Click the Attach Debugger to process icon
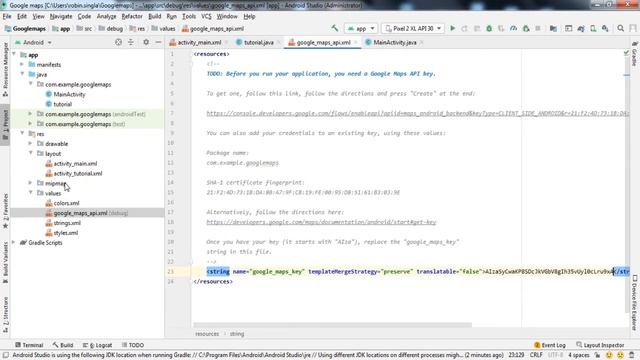Viewport: 640px width, 360px height. (526, 29)
